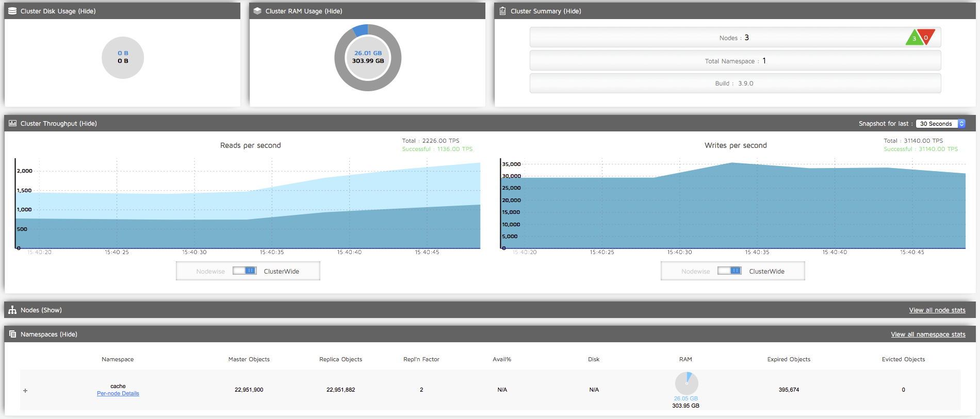This screenshot has width=980, height=419.
Task: Click the Nodes count row in summary
Action: [735, 37]
